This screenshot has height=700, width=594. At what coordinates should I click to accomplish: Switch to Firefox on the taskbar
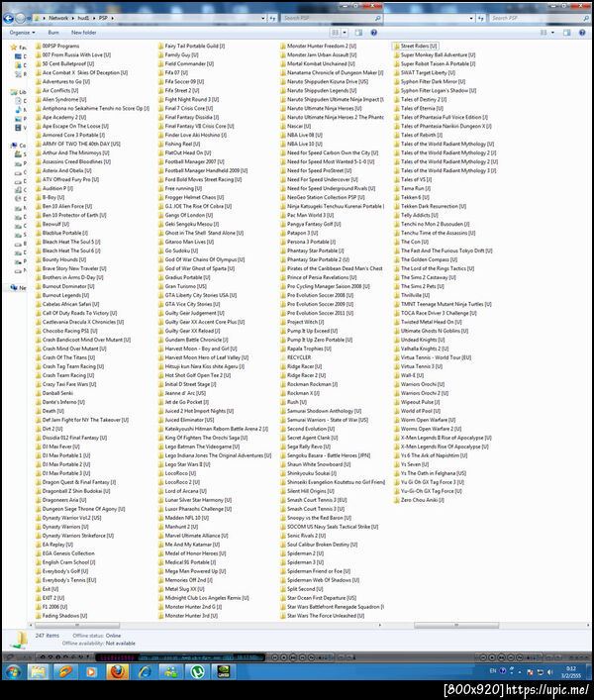pos(118,672)
